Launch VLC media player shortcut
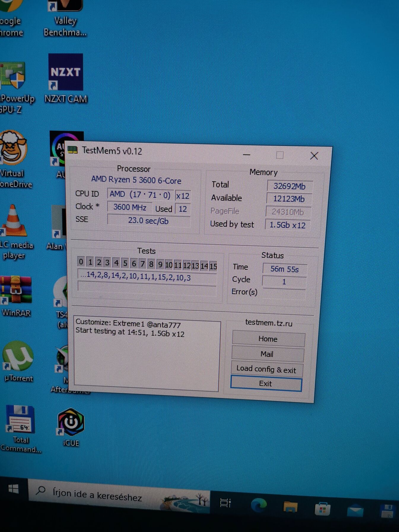Screen dimensions: 399x532 (x=15, y=232)
